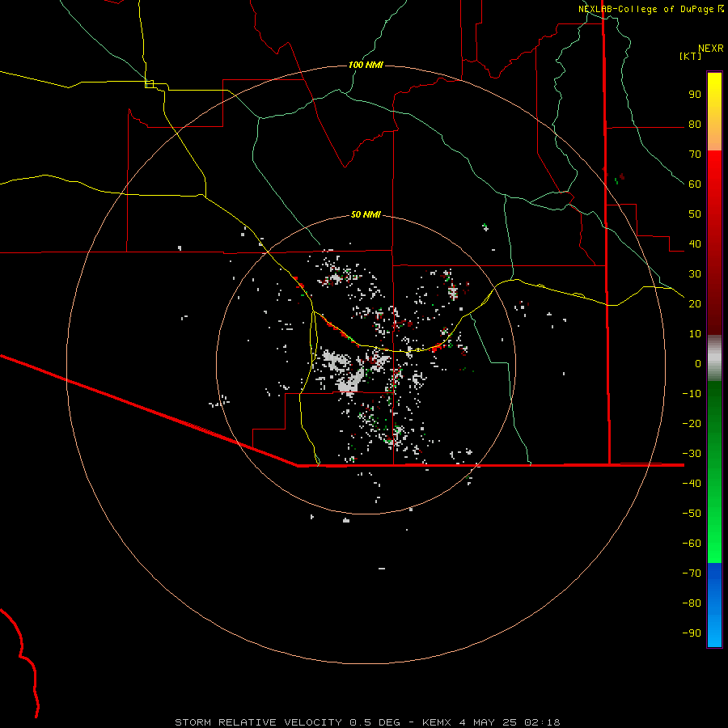The height and width of the screenshot is (728, 728).
Task: Click the 10 value on the velocity scale
Action: point(695,334)
